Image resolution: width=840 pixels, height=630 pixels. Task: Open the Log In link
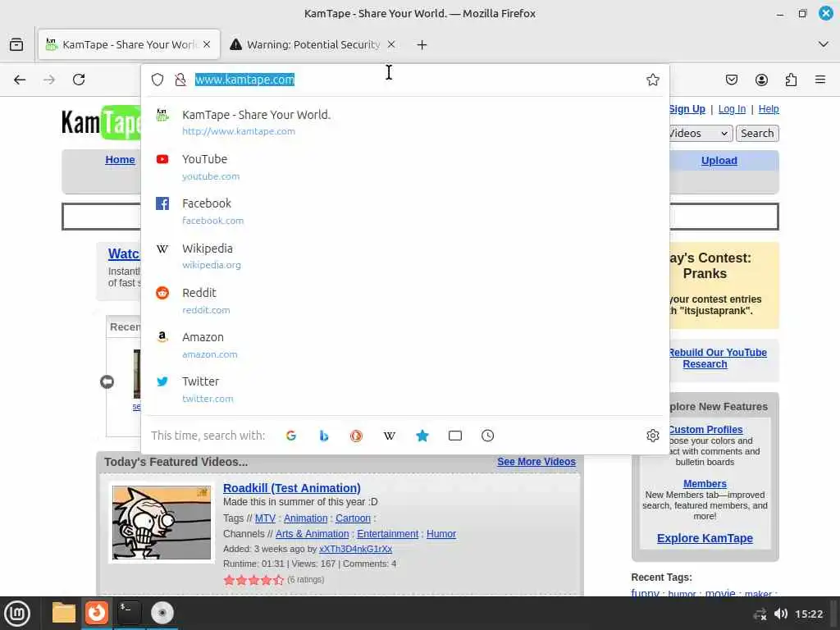[732, 109]
